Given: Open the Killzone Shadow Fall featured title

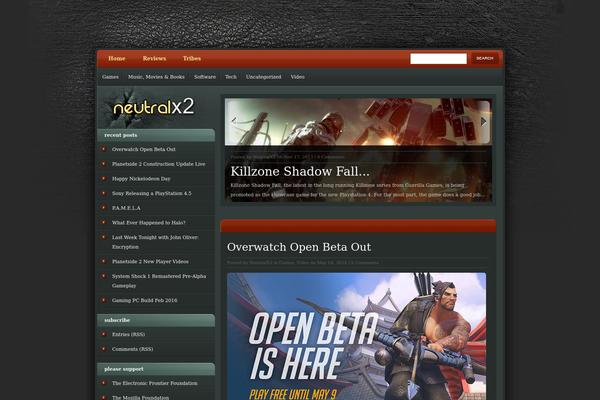Looking at the screenshot, I should [300, 171].
